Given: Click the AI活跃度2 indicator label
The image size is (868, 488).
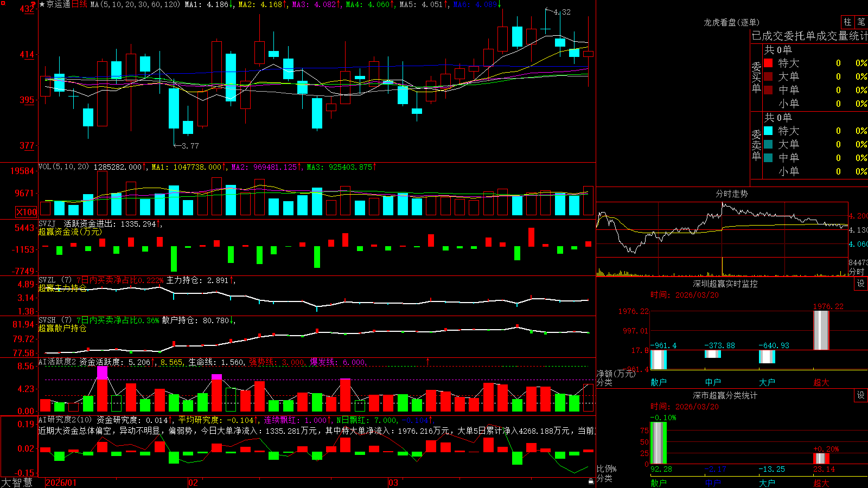Looking at the screenshot, I should [58, 362].
